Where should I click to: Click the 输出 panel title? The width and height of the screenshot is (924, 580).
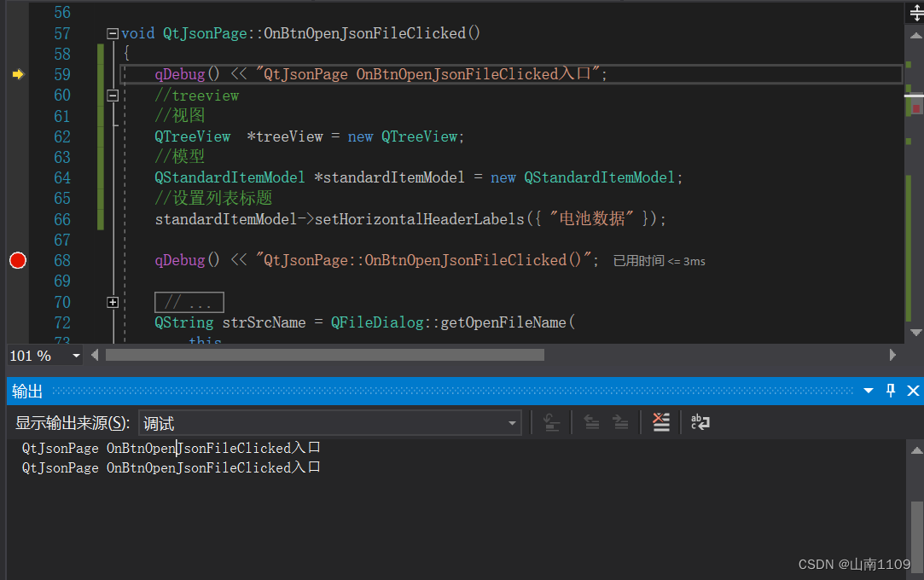(x=27, y=391)
